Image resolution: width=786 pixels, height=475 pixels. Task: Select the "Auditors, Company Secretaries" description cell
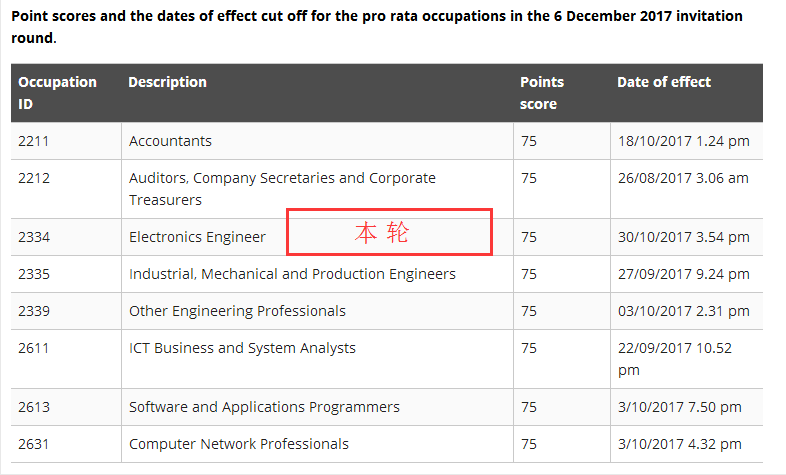point(282,188)
